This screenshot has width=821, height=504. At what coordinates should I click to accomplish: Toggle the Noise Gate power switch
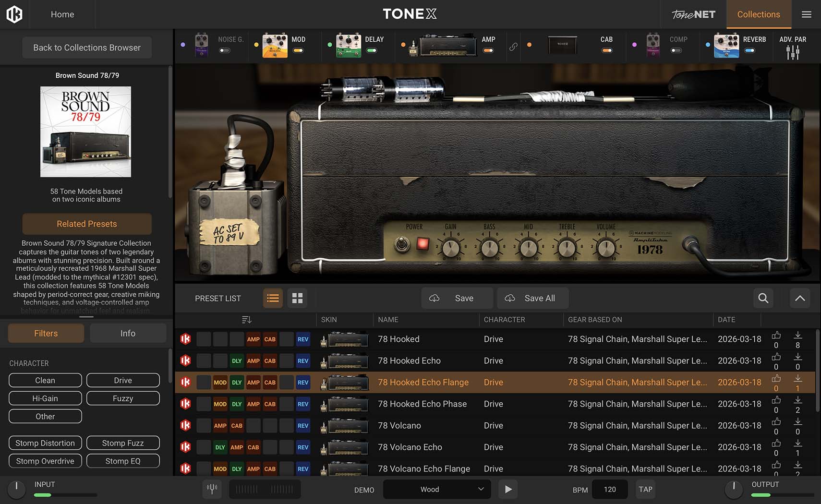225,50
